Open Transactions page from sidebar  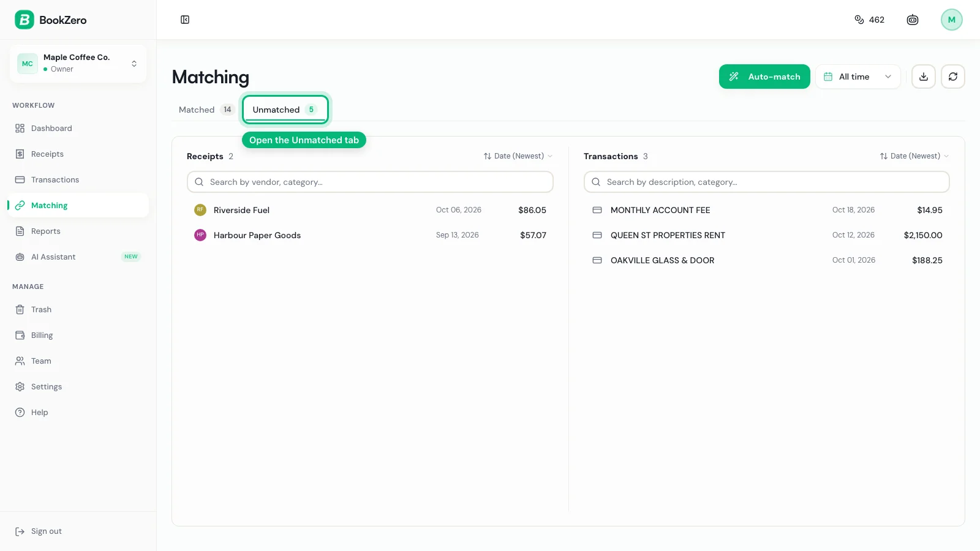[78, 179]
